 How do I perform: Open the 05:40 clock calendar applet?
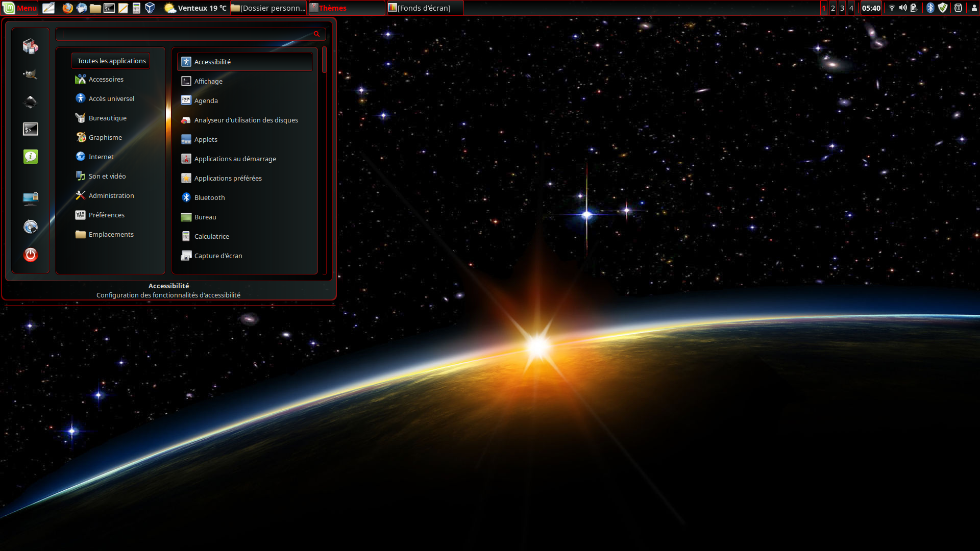(871, 8)
